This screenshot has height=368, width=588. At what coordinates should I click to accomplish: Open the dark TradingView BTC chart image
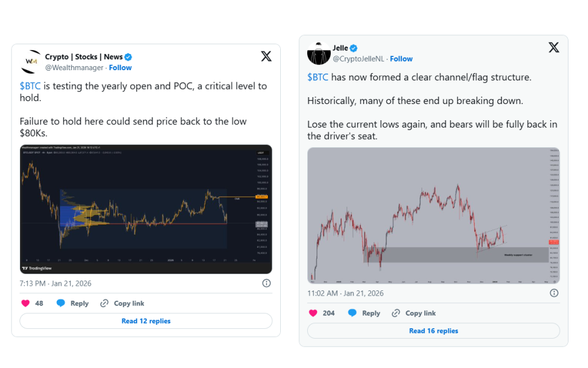146,209
